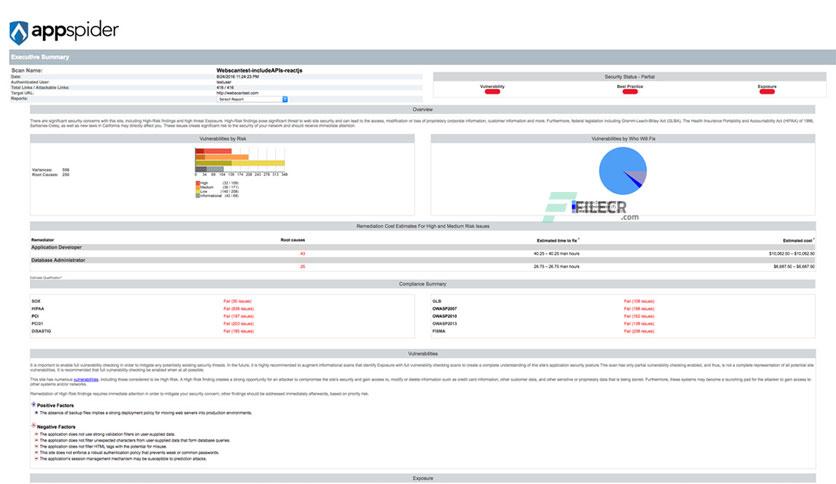Viewport: 836px width, 484px height.
Task: Open the Select Report dropdown
Action: pos(252,99)
